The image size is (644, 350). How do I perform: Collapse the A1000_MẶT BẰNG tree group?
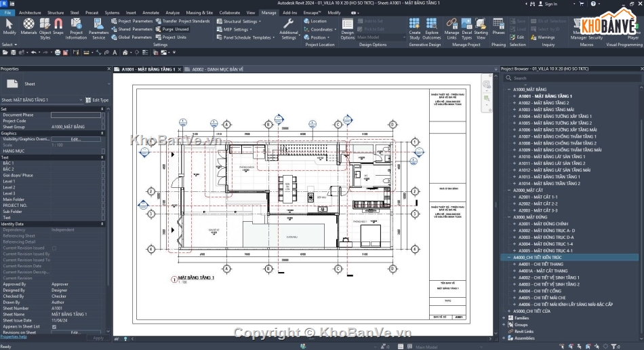(509, 89)
